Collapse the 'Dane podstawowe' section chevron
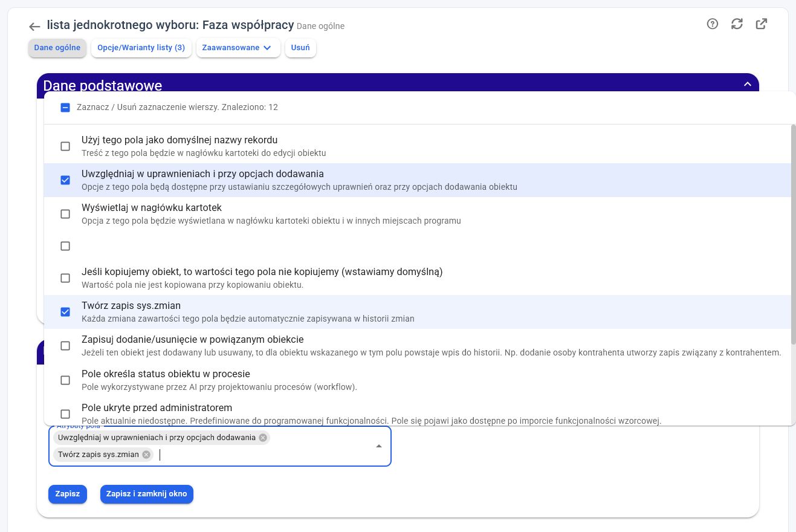The image size is (796, 532). 748,85
